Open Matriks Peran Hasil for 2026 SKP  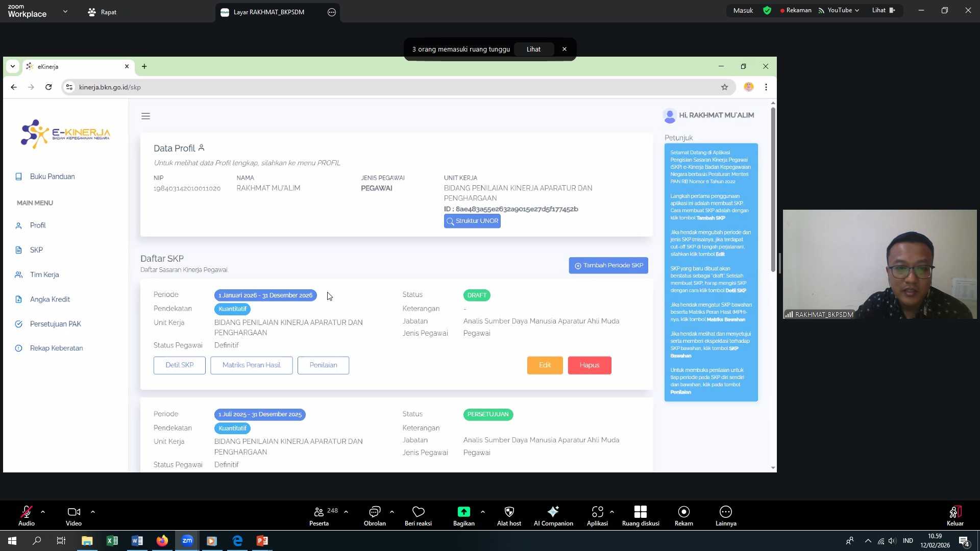(251, 365)
